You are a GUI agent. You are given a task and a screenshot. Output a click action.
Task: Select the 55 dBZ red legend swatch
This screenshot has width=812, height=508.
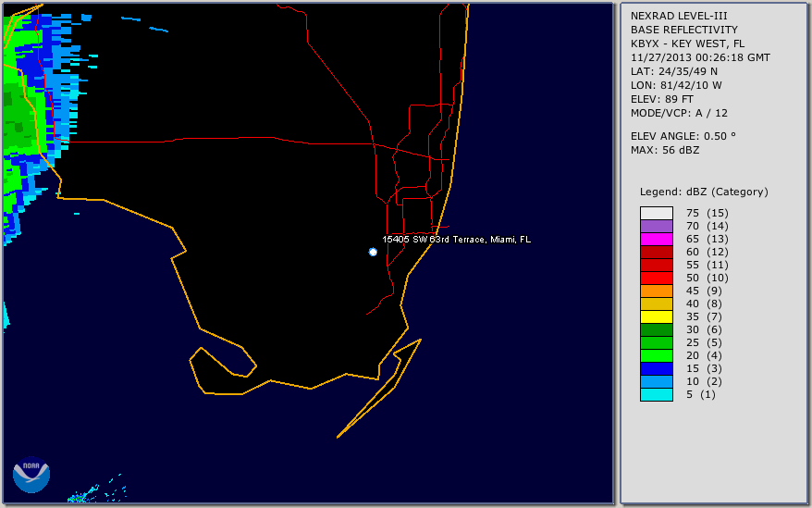pyautogui.click(x=656, y=265)
